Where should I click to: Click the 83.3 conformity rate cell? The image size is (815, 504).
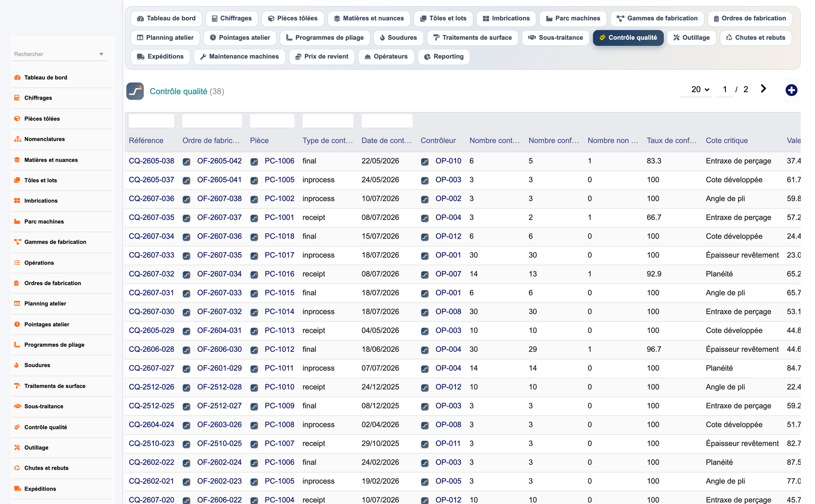(x=654, y=161)
